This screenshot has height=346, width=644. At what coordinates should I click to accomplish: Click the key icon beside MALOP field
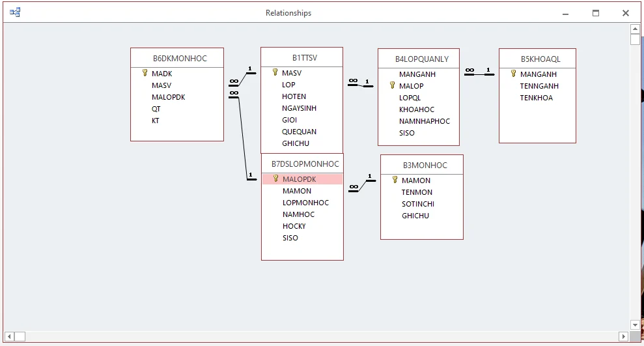click(392, 85)
